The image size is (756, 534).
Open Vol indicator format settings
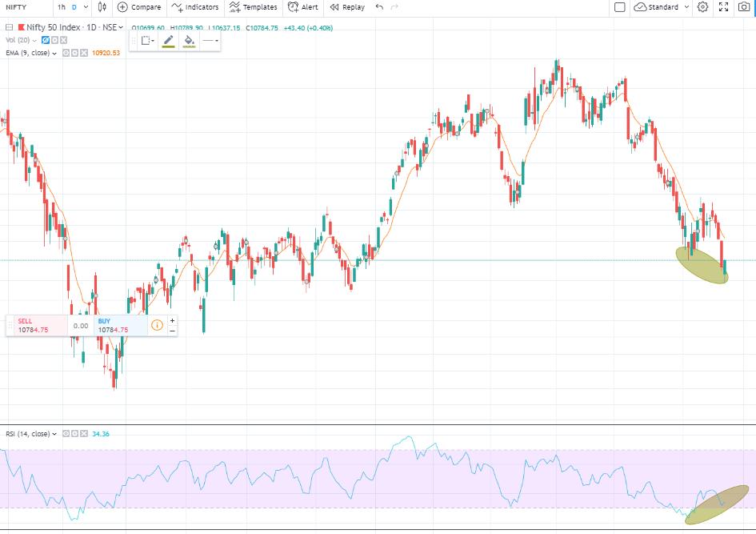(x=54, y=40)
